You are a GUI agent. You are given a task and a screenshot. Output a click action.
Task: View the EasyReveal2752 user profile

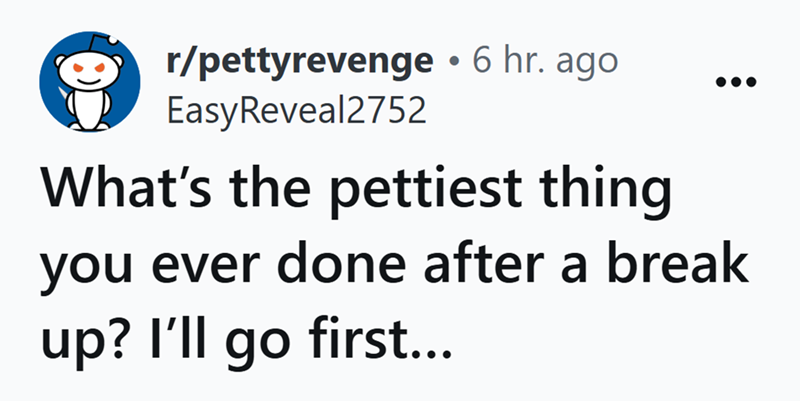295,108
